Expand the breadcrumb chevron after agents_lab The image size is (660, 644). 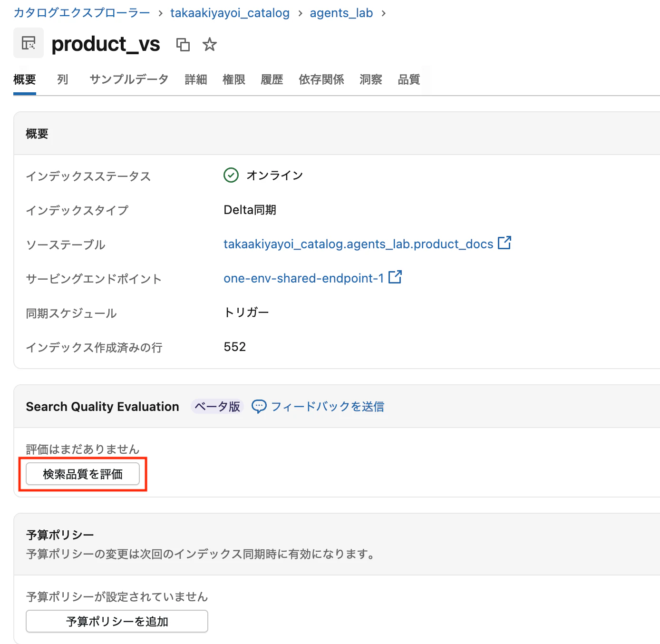[x=383, y=13]
